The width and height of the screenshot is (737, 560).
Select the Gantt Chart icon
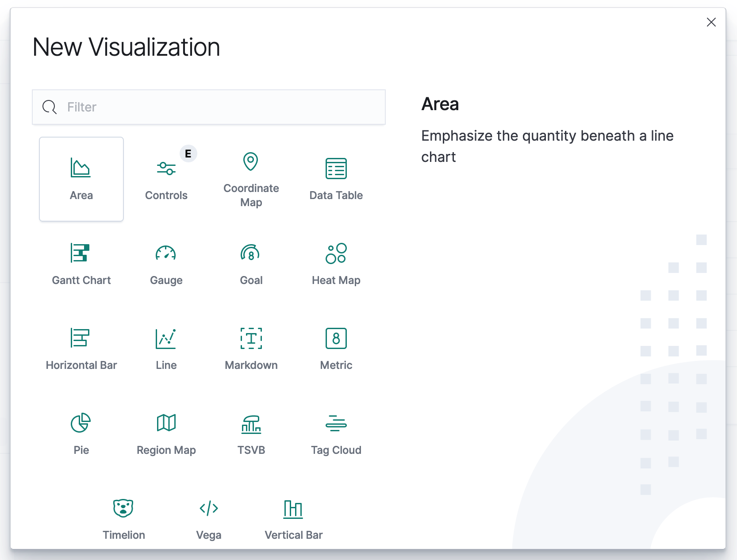point(81,253)
